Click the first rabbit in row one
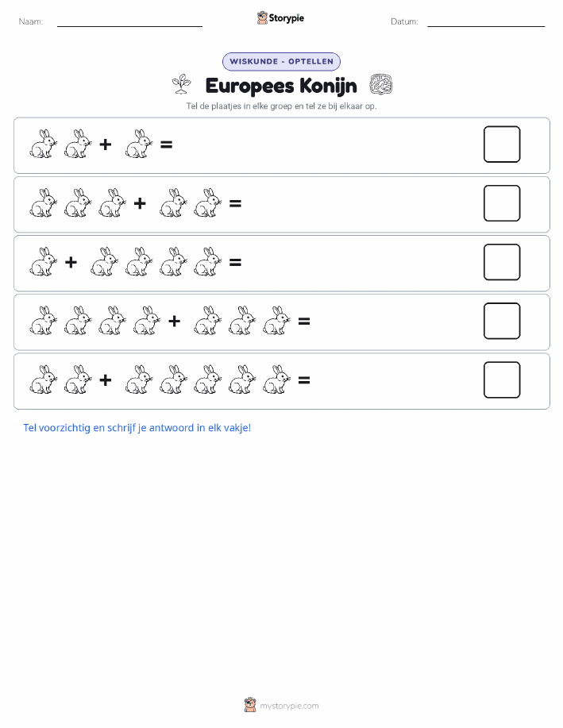Screen dimensions: 563x728 click(x=43, y=144)
